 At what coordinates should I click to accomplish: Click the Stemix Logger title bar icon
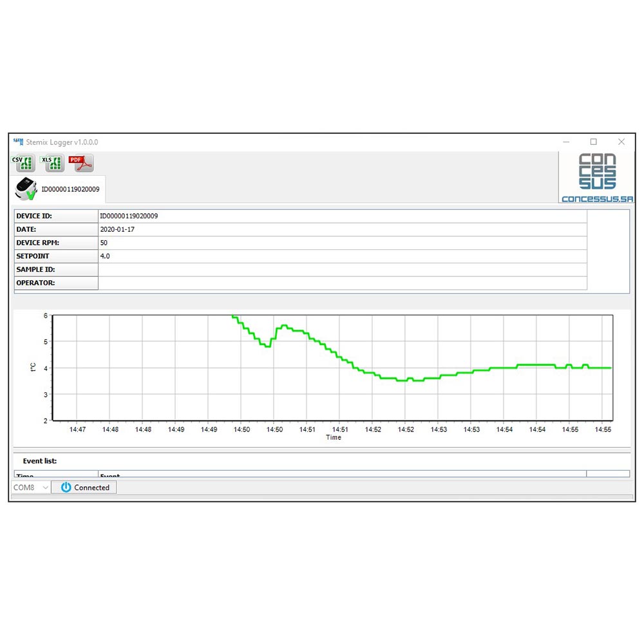click(17, 141)
